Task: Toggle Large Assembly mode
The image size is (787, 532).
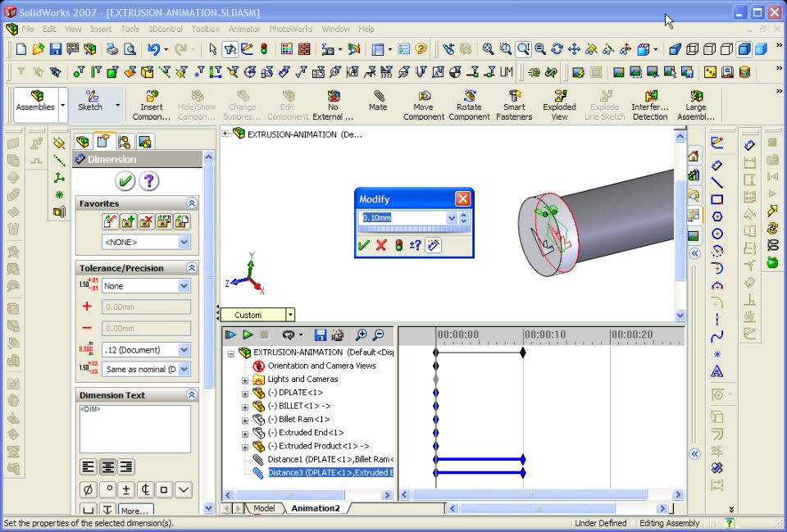Action: [x=696, y=106]
